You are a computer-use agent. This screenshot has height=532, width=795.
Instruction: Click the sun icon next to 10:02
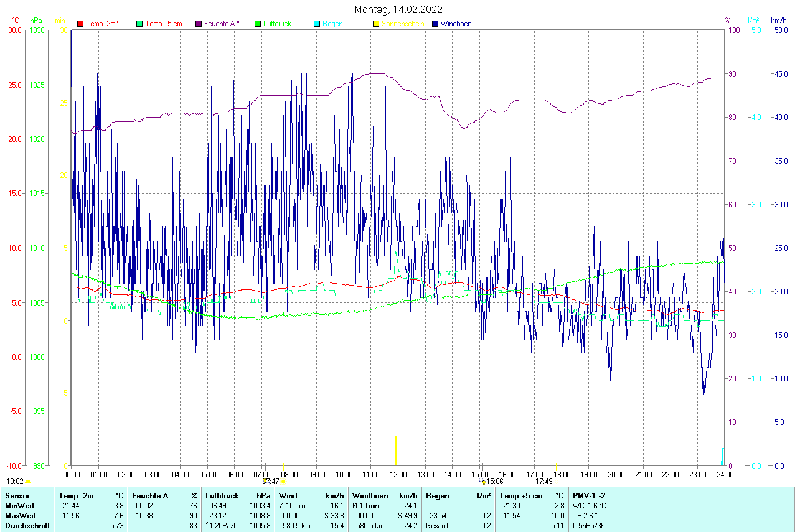[27, 482]
